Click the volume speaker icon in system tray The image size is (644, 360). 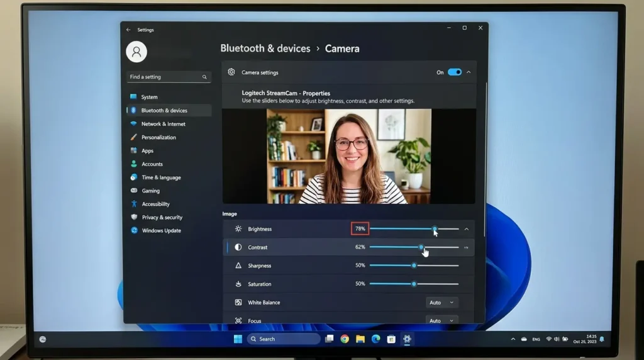557,339
